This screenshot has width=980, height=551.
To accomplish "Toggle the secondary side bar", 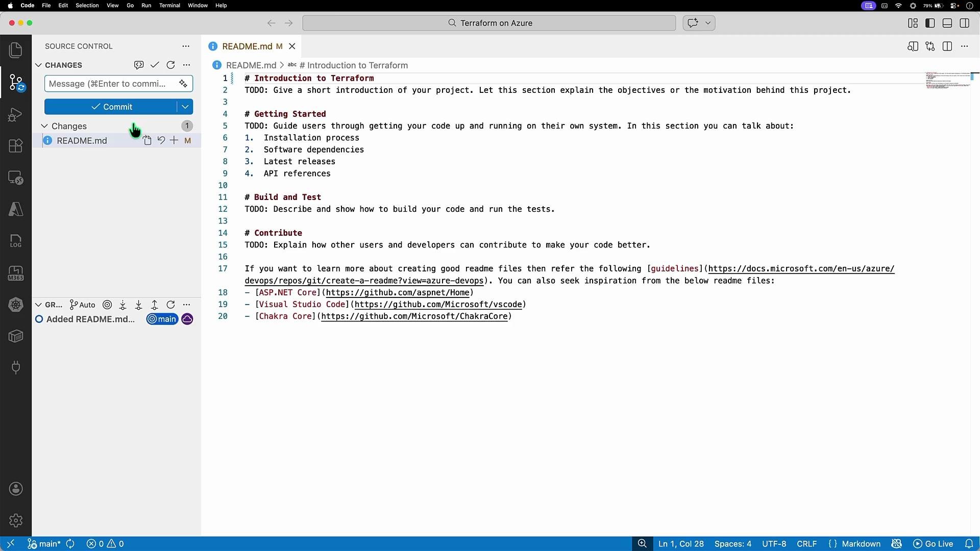I will point(965,23).
